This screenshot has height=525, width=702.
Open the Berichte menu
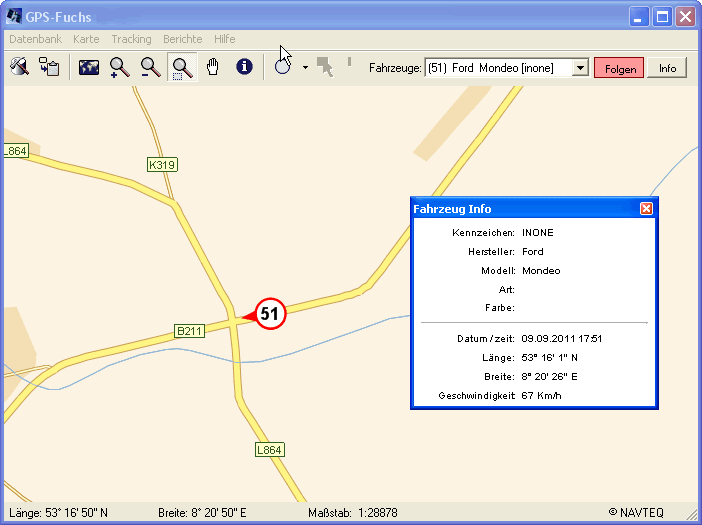tap(182, 39)
